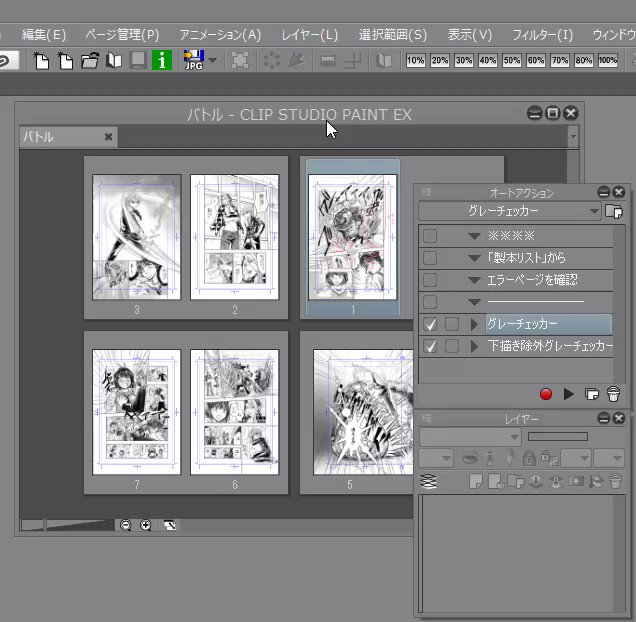The width and height of the screenshot is (636, 622).
Task: Open the 選択範囲(S) menu
Action: (x=393, y=35)
